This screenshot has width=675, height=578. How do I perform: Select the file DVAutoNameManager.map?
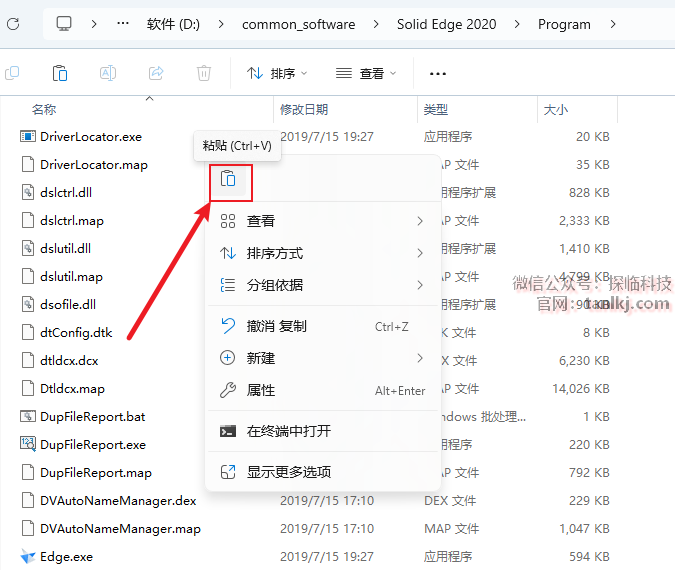click(121, 529)
